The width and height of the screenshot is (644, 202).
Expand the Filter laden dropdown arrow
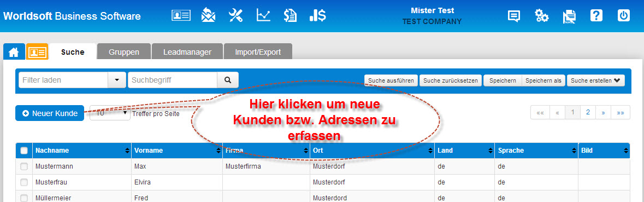(x=117, y=80)
